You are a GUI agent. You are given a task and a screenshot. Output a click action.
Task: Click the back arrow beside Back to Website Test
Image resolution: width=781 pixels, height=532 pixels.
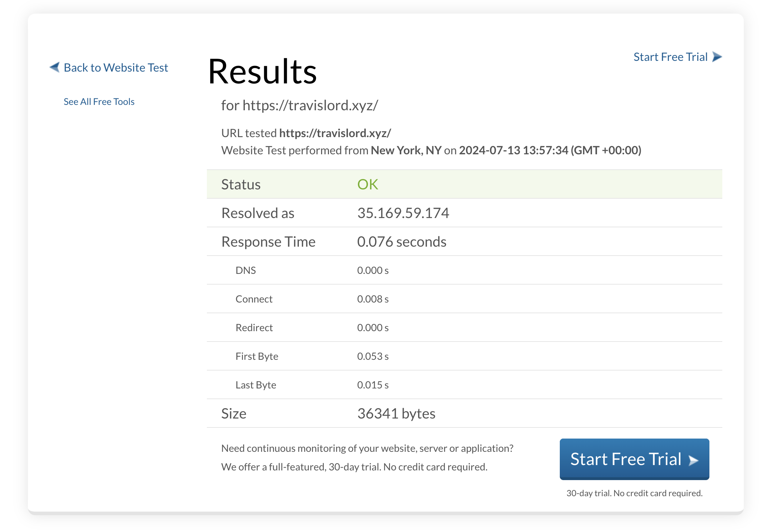tap(54, 67)
